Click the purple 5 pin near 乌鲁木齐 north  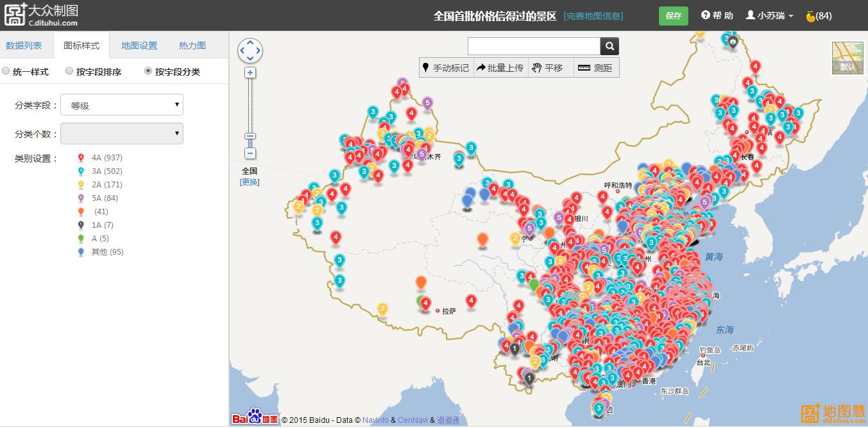coord(427,103)
